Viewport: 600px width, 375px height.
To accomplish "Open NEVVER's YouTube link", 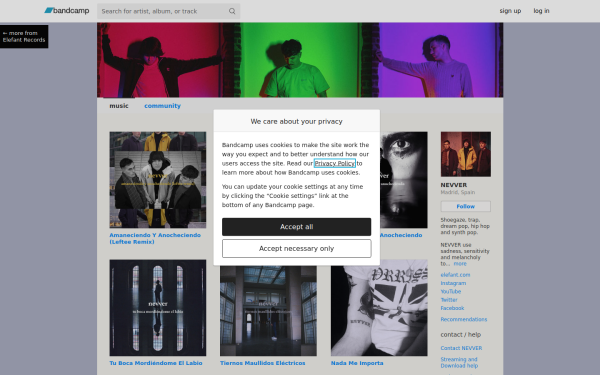I will (451, 292).
